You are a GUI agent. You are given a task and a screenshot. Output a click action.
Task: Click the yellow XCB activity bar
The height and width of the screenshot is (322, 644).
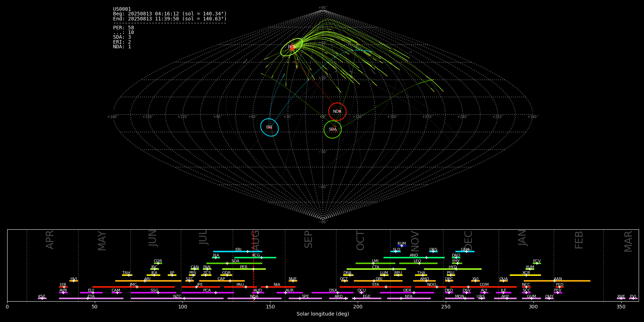[x=525, y=275]
